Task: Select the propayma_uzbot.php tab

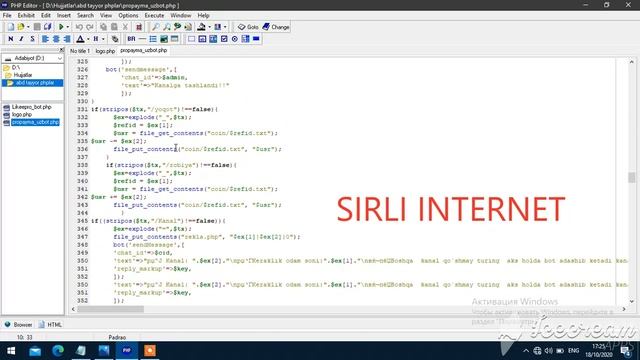Action: pos(144,50)
